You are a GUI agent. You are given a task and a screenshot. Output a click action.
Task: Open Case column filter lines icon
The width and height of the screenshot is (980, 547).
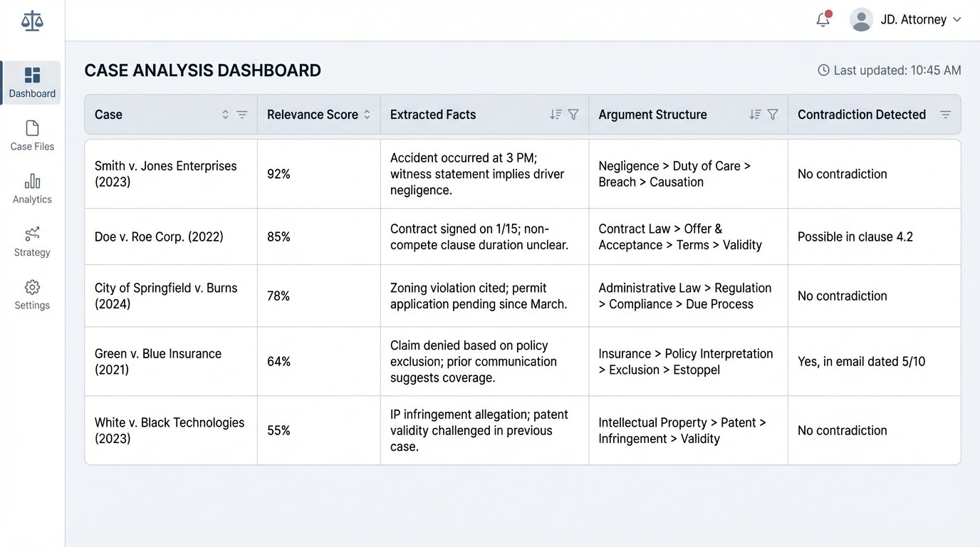click(242, 115)
